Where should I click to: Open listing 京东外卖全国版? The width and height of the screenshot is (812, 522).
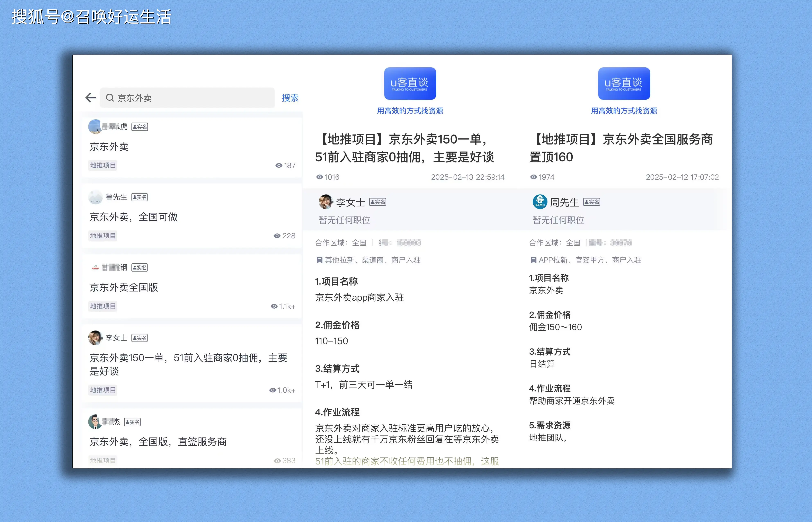pyautogui.click(x=124, y=287)
